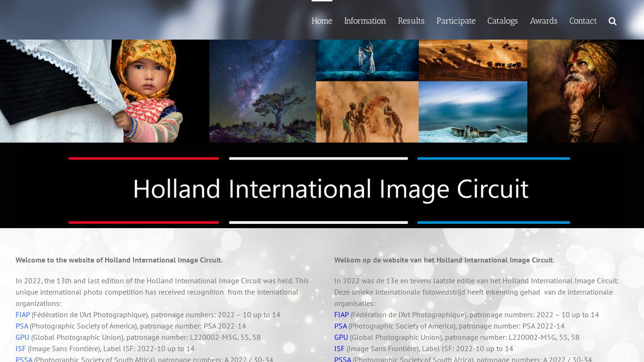Click the child with headscarf photo
Image resolution: width=644 pixels, height=362 pixels.
click(146, 90)
